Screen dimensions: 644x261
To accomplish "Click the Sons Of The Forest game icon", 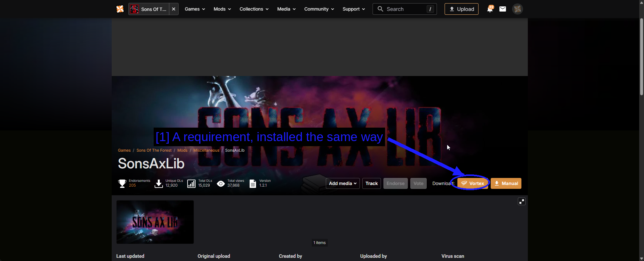I will (x=134, y=9).
